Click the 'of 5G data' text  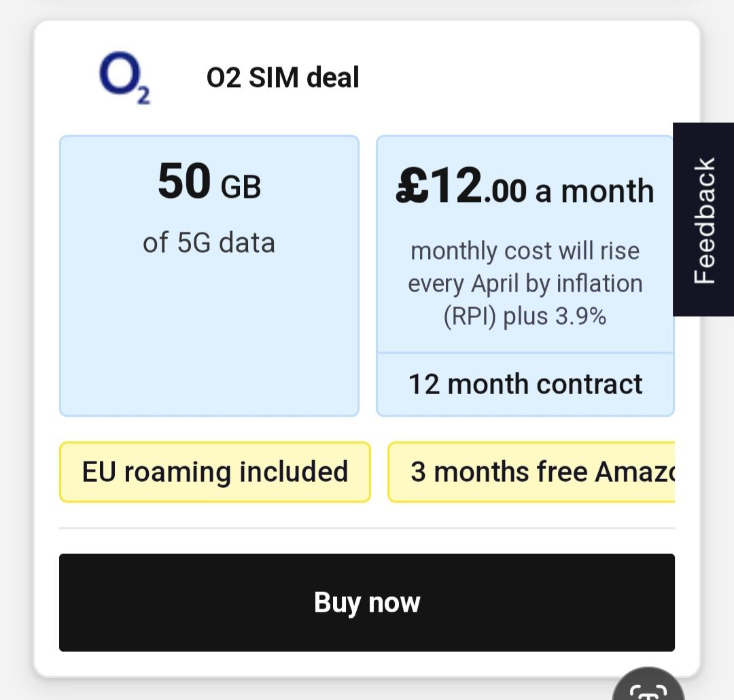pos(209,243)
